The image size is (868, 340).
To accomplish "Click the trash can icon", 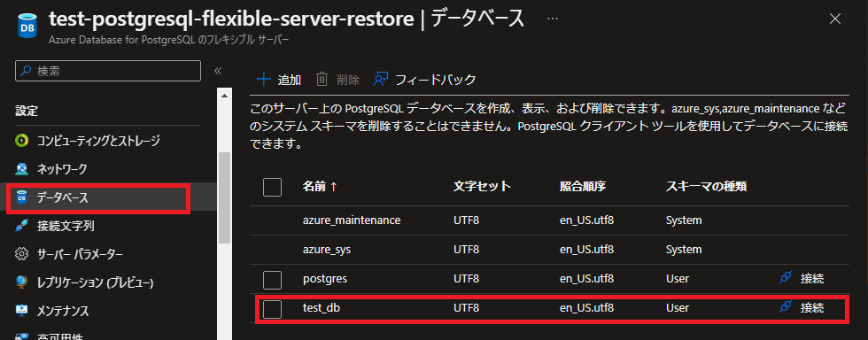I will click(322, 79).
